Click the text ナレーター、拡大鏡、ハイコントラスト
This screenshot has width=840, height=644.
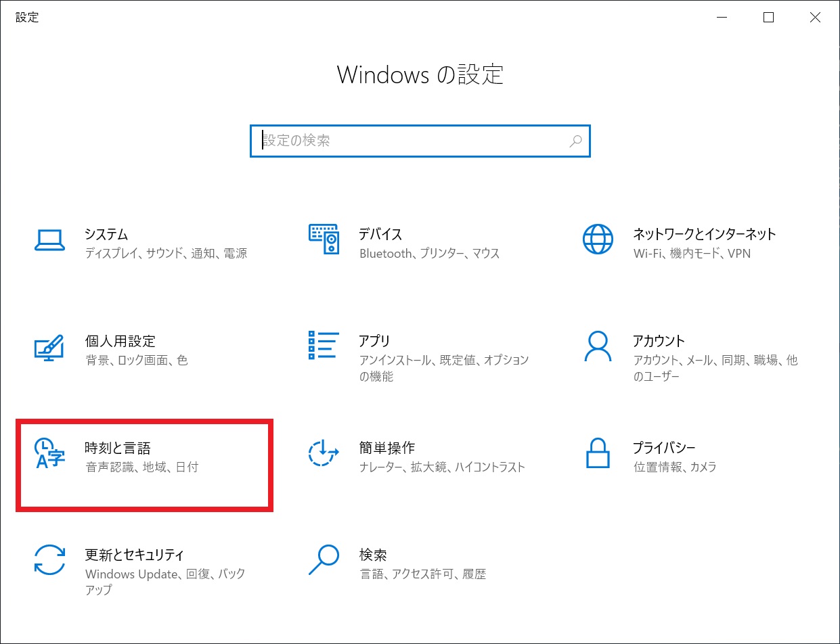coord(443,467)
